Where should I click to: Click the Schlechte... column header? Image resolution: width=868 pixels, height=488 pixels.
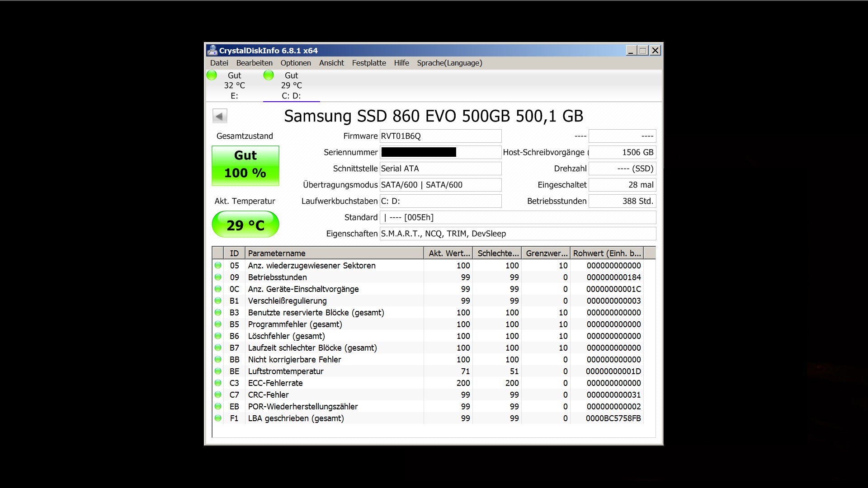pyautogui.click(x=497, y=253)
